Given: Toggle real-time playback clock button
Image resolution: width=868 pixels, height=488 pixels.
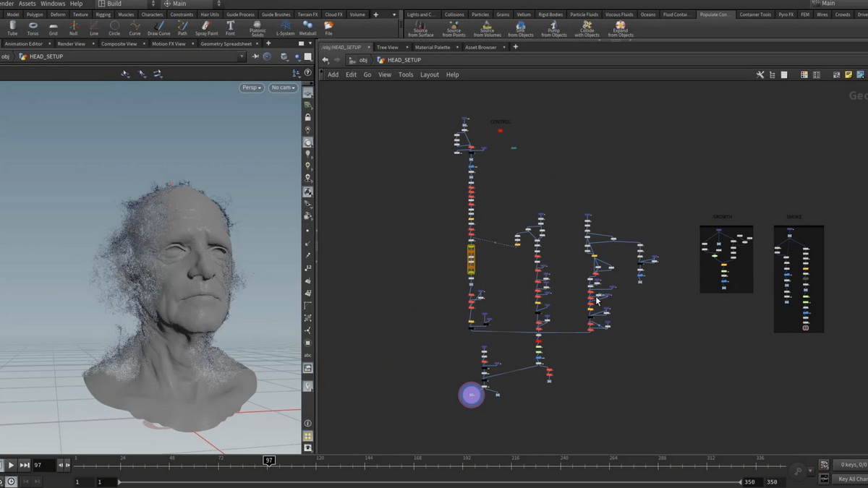Looking at the screenshot, I should click(x=12, y=481).
